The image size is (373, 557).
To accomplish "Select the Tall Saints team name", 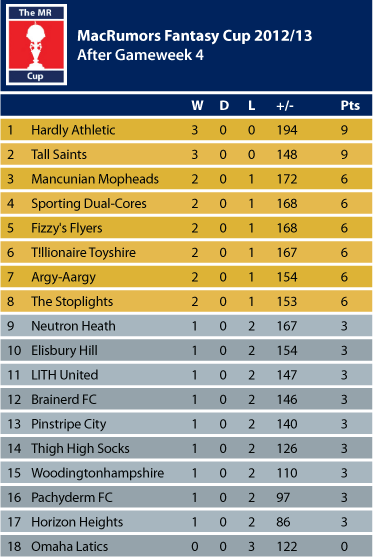I will point(59,155).
